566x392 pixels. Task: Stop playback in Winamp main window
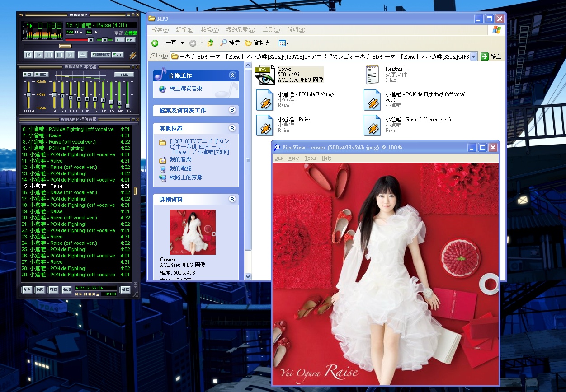59,55
